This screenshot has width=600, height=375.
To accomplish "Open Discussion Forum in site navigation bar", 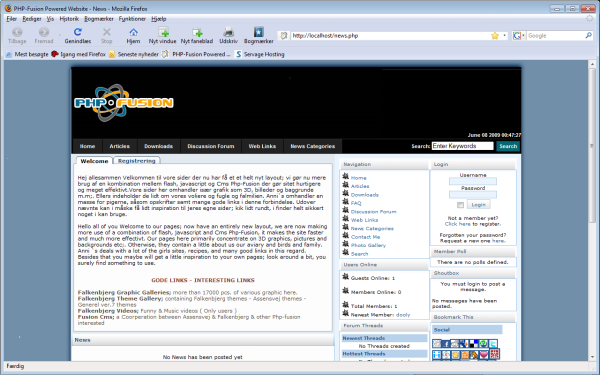I will pyautogui.click(x=210, y=146).
